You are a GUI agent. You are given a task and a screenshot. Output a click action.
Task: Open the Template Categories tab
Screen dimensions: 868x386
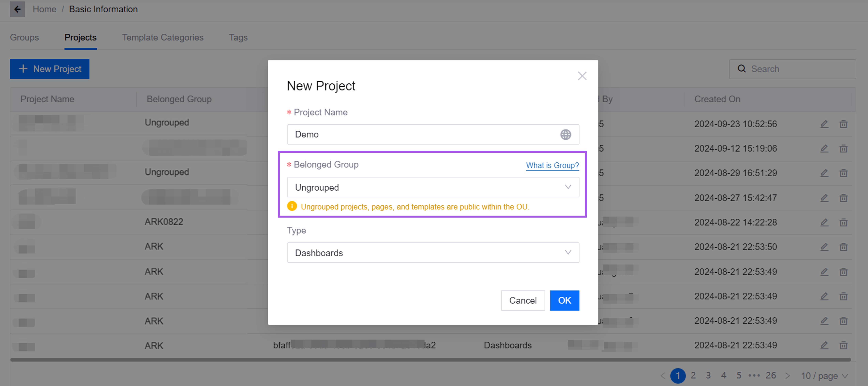tap(162, 37)
